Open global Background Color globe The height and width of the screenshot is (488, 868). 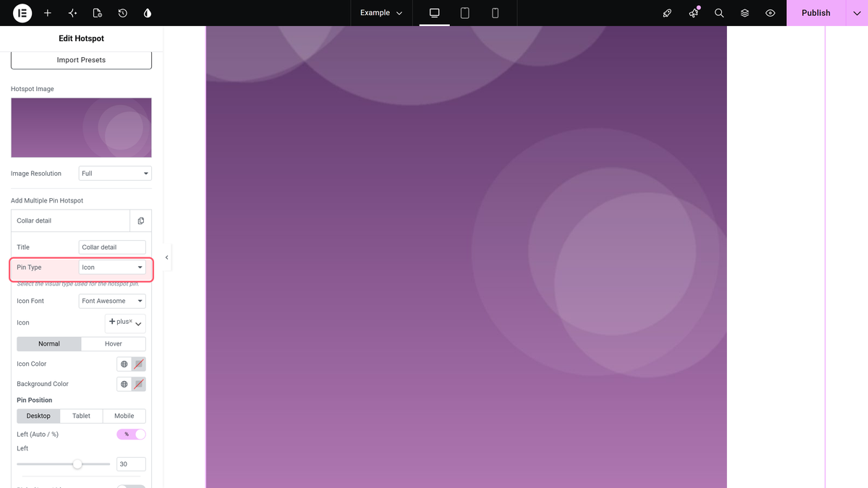pyautogui.click(x=124, y=384)
